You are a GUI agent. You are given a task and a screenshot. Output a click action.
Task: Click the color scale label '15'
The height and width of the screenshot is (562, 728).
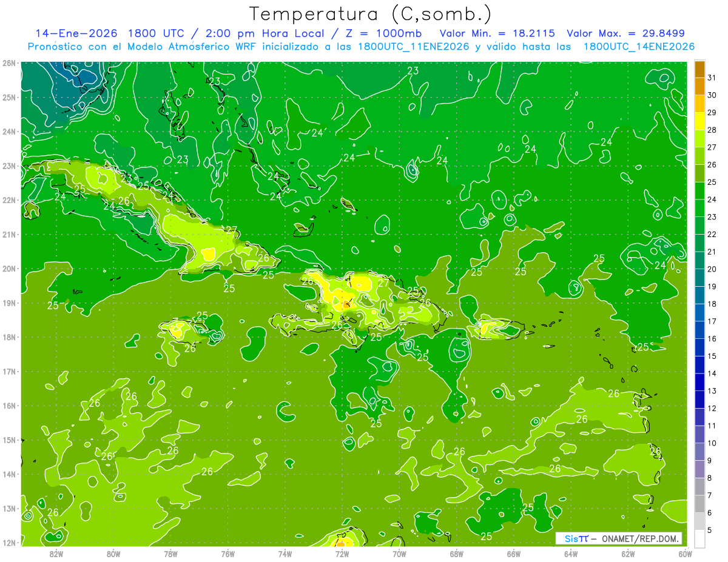tap(712, 356)
